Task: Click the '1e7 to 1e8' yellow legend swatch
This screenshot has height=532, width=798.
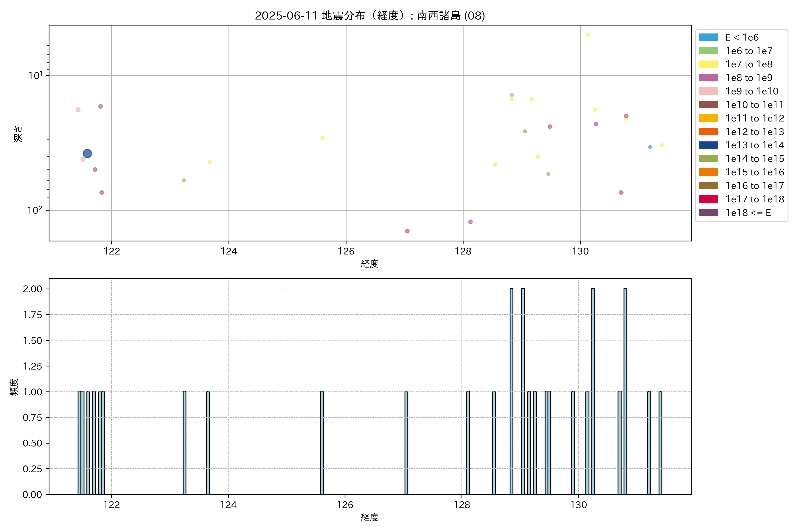Action: (708, 64)
